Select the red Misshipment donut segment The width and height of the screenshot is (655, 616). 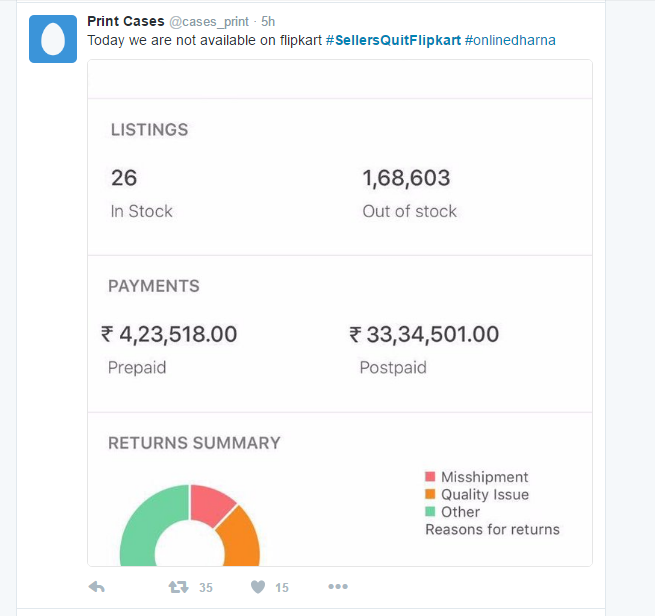pos(209,504)
